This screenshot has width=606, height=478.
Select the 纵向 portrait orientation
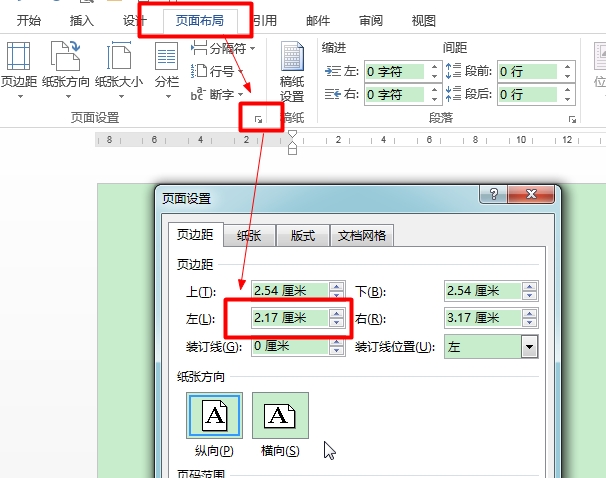(x=214, y=415)
